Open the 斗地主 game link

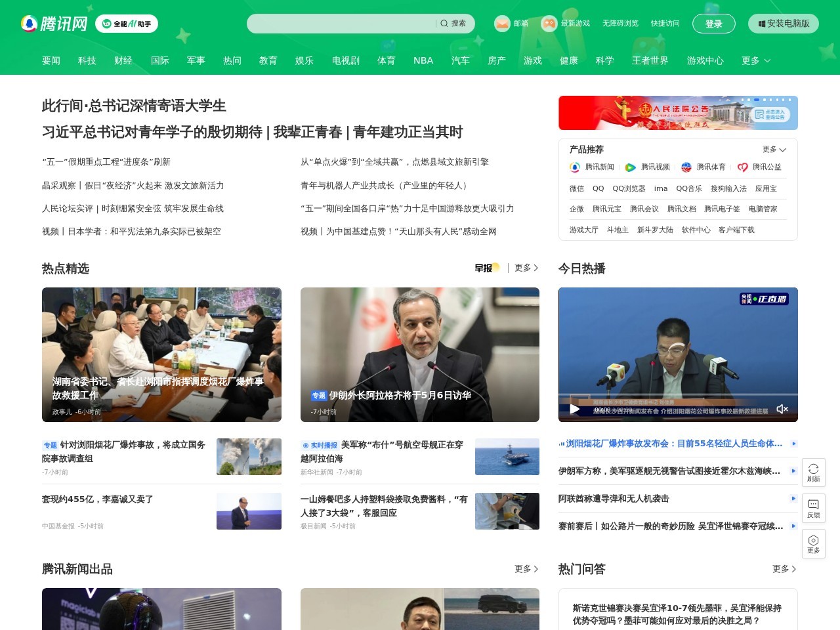coord(618,230)
